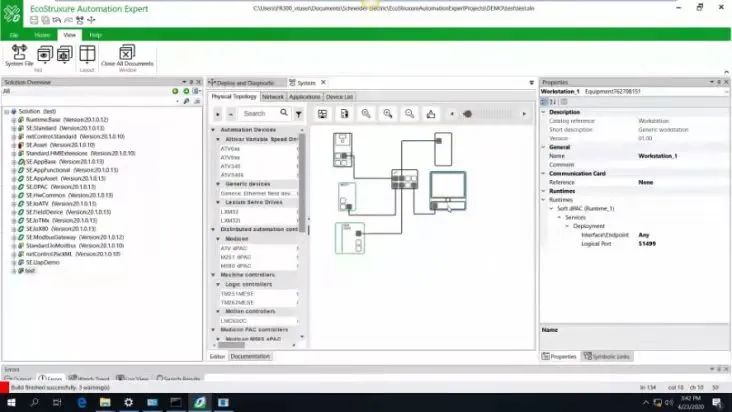Viewport: 732px width, 412px height.
Task: Click the first green circle icon in Solution Overview
Action: [175, 91]
